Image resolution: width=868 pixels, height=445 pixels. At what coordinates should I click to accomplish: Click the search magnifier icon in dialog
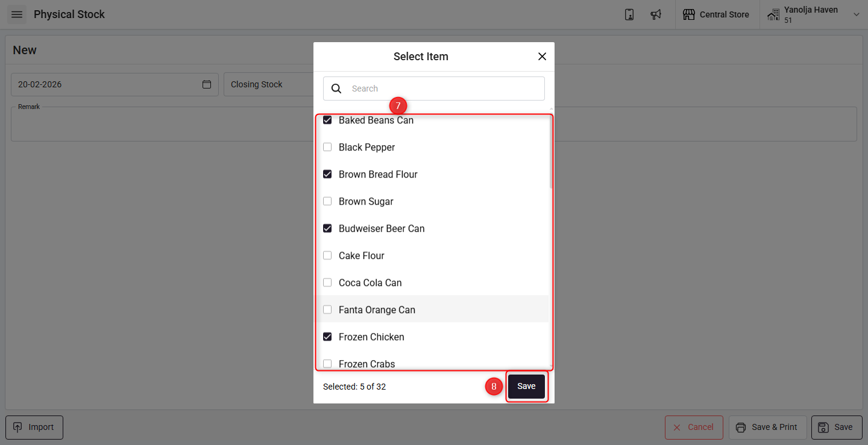click(x=336, y=89)
